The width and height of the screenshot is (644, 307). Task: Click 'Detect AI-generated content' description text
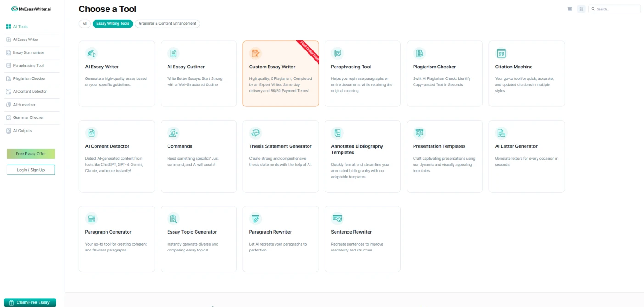tap(115, 164)
